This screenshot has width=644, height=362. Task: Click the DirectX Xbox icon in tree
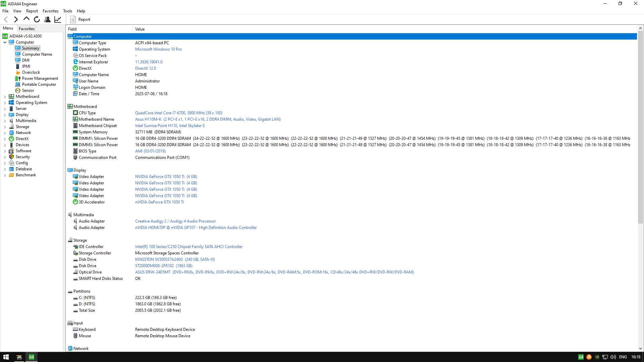tap(11, 139)
